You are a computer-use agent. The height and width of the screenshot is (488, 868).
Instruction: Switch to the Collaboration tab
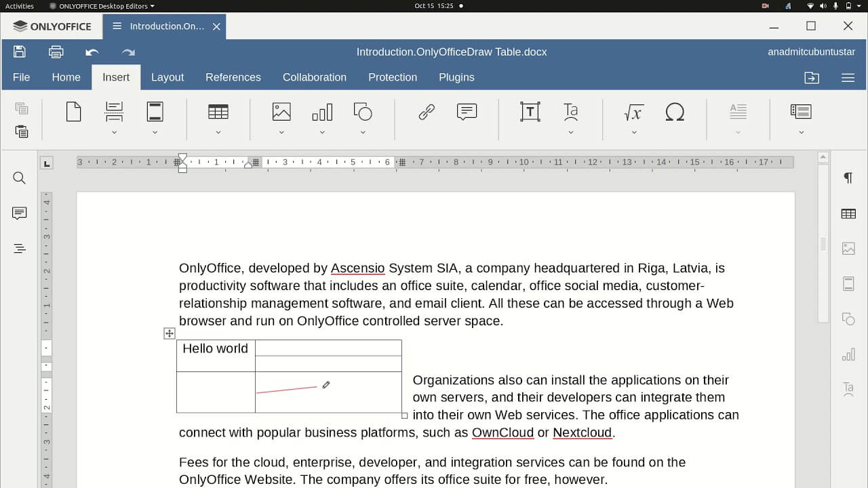pyautogui.click(x=315, y=77)
